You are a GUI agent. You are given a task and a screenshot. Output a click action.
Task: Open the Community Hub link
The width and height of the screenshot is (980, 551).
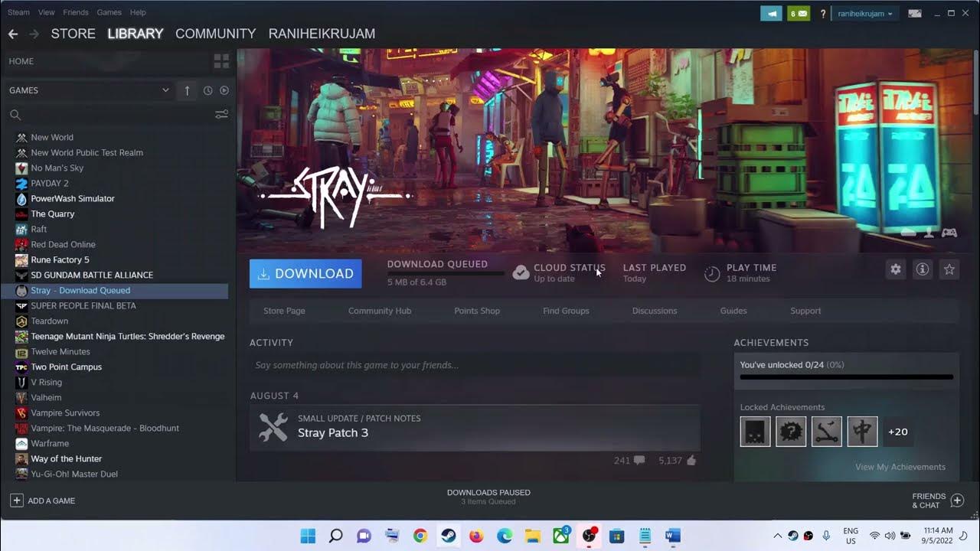pos(380,311)
